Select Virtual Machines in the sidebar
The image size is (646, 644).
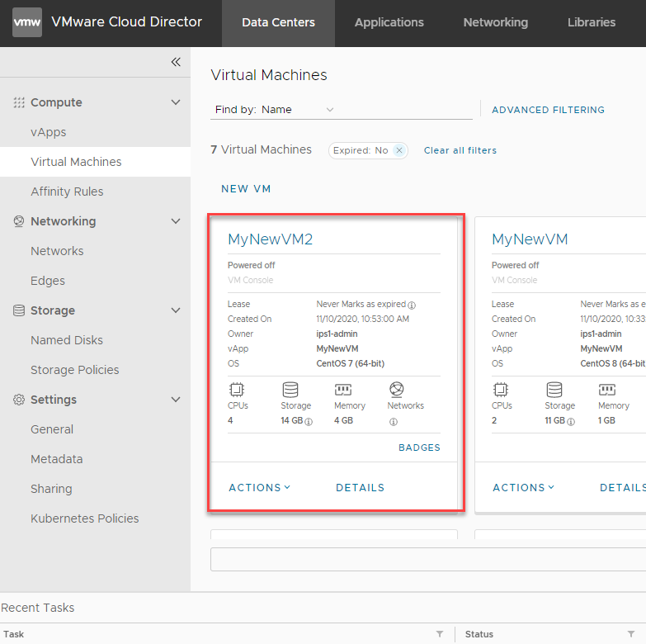(x=95, y=162)
